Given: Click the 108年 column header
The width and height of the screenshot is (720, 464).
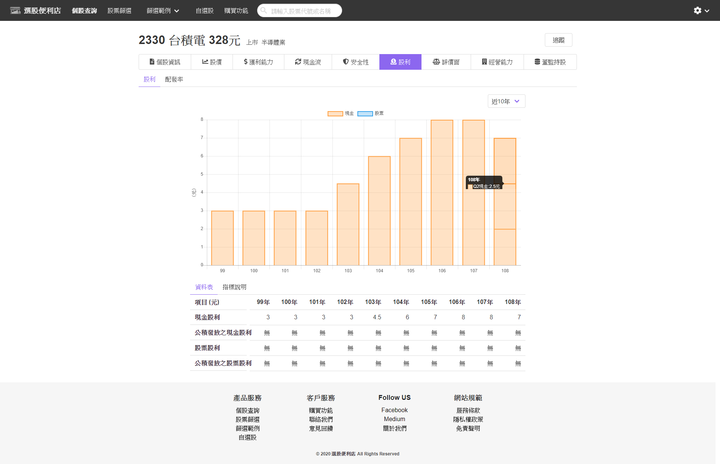Looking at the screenshot, I should [x=512, y=302].
